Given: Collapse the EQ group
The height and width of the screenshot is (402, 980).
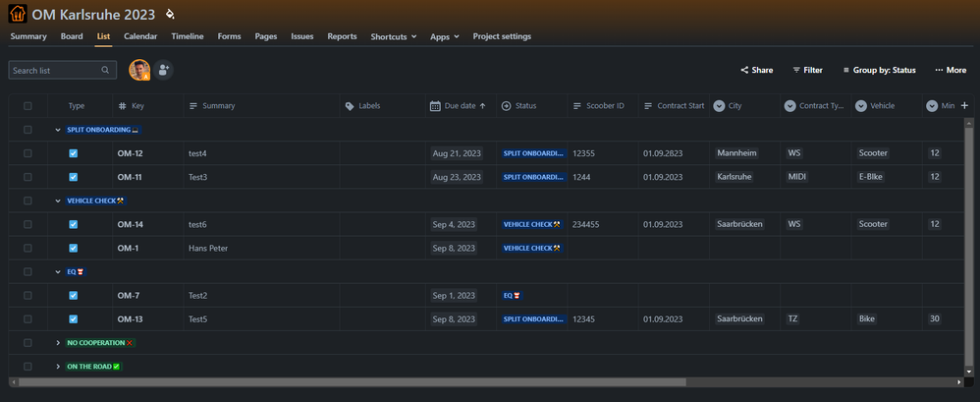Looking at the screenshot, I should pos(58,272).
